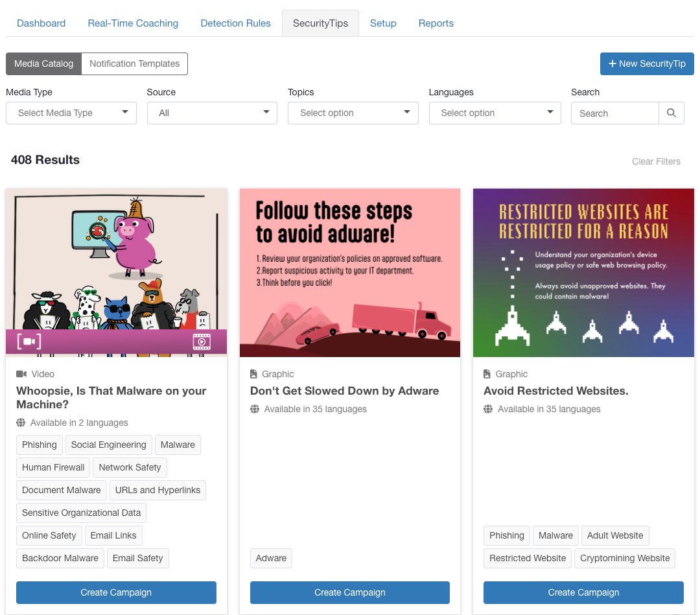The width and height of the screenshot is (700, 615).
Task: Click Clear Filters link
Action: 656,161
